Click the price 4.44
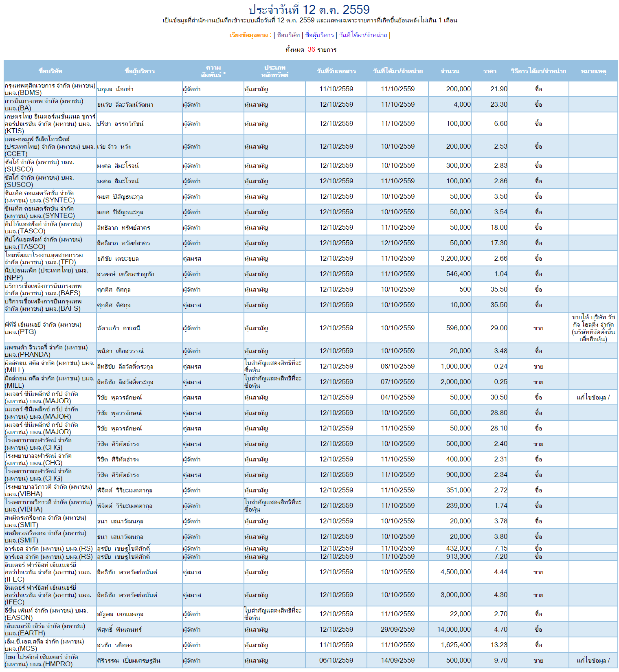The image size is (619, 672). click(x=500, y=572)
